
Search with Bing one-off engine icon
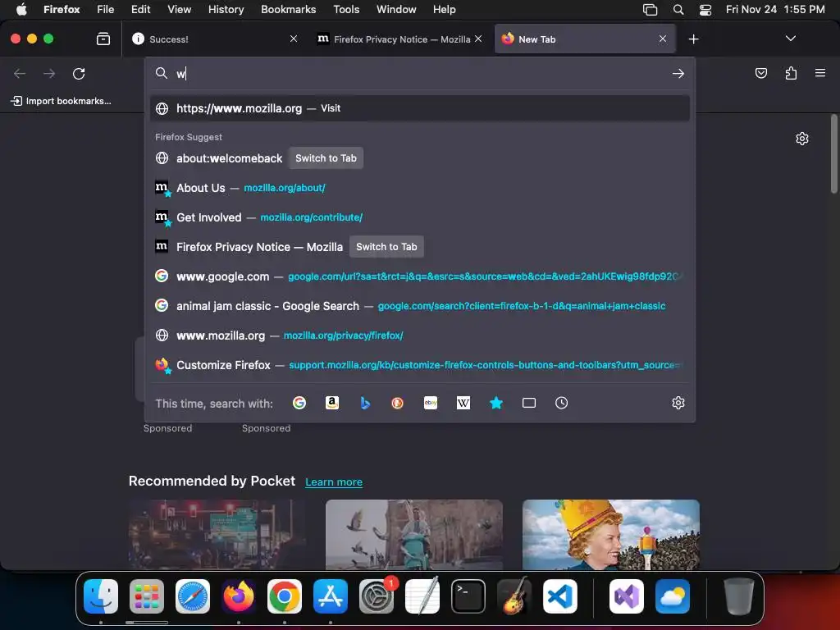365,403
